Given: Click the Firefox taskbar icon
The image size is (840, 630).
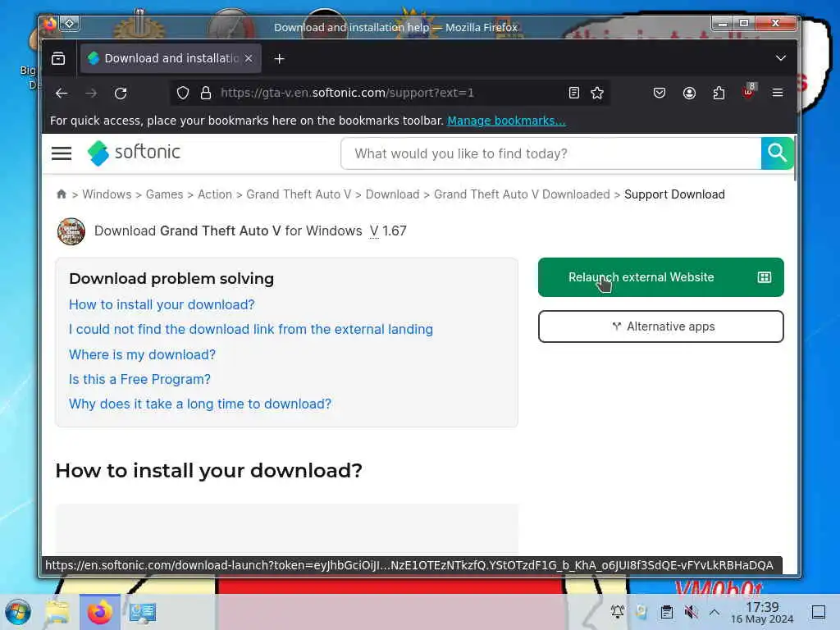Looking at the screenshot, I should pos(99,612).
